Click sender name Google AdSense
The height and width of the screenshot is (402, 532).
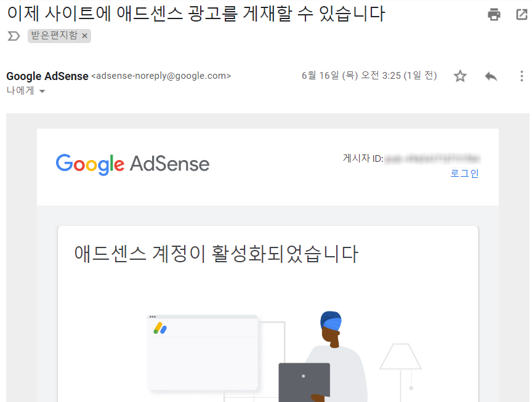coord(47,76)
